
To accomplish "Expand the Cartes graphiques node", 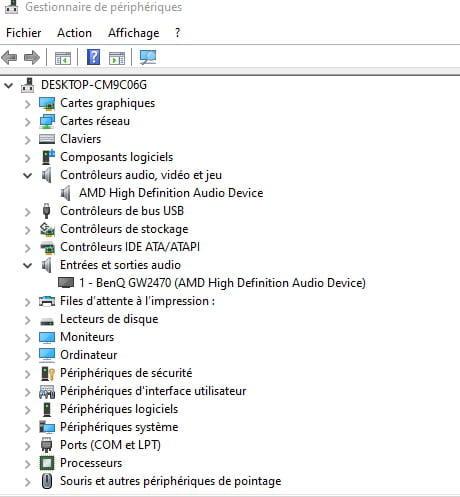I will point(28,104).
